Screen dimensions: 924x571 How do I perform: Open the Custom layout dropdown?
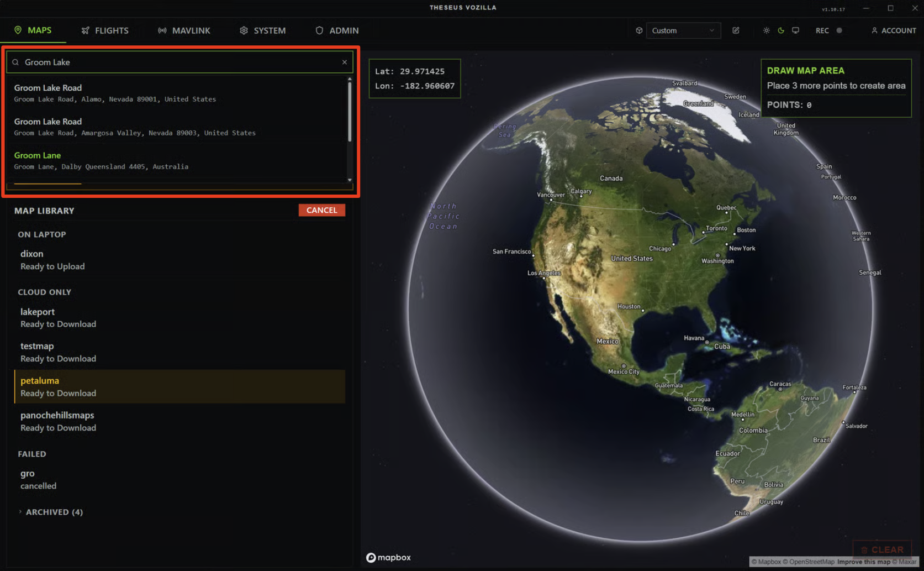coord(683,30)
